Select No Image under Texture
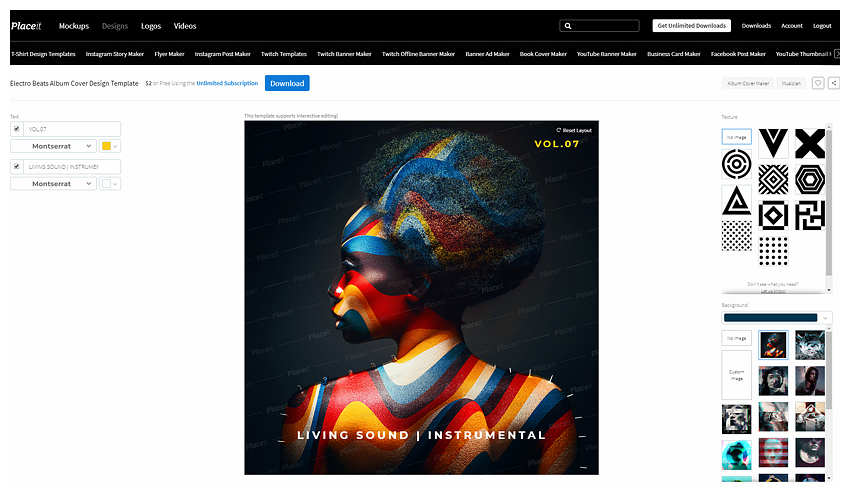850x498 pixels. pyautogui.click(x=736, y=137)
